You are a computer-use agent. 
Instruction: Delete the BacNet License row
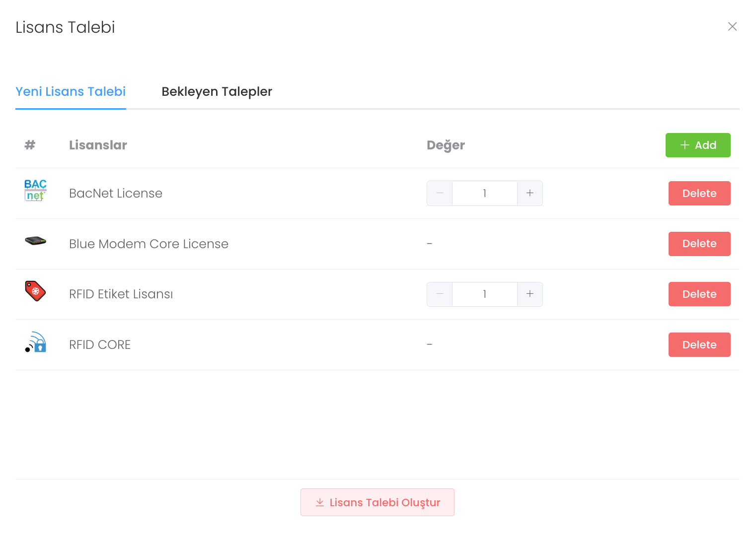[699, 193]
